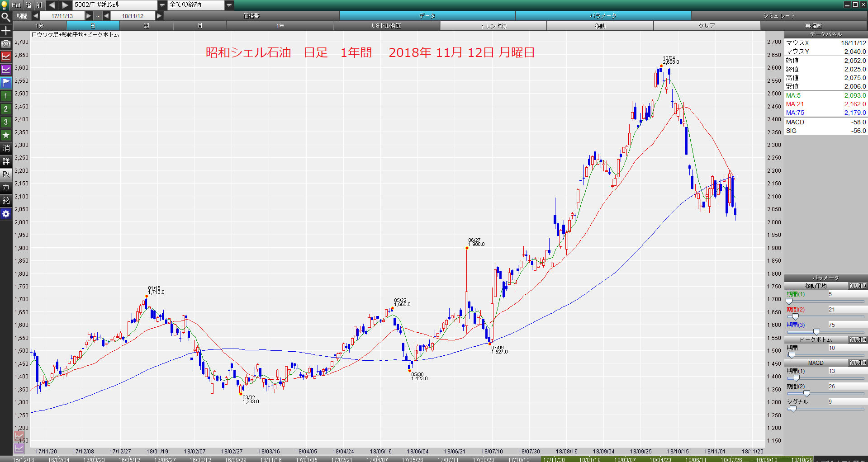Image resolution: width=868 pixels, height=462 pixels.
Task: Click the blue flag icon
Action: (6, 83)
